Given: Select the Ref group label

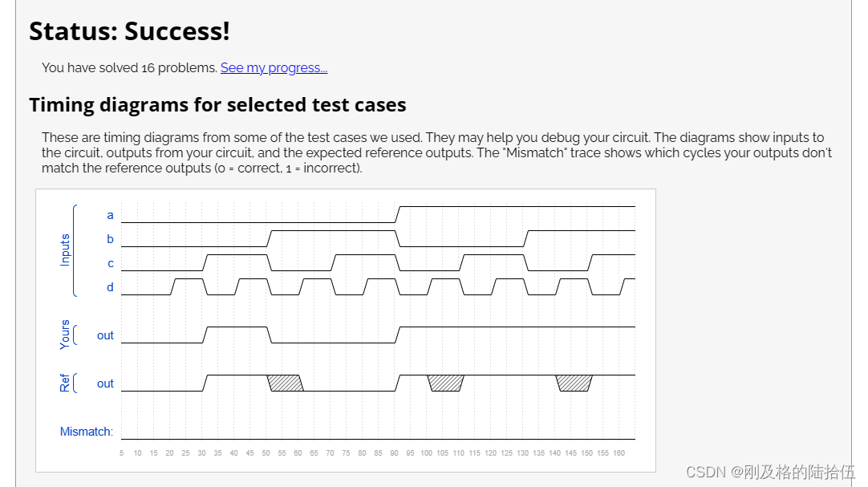Looking at the screenshot, I should [x=65, y=383].
